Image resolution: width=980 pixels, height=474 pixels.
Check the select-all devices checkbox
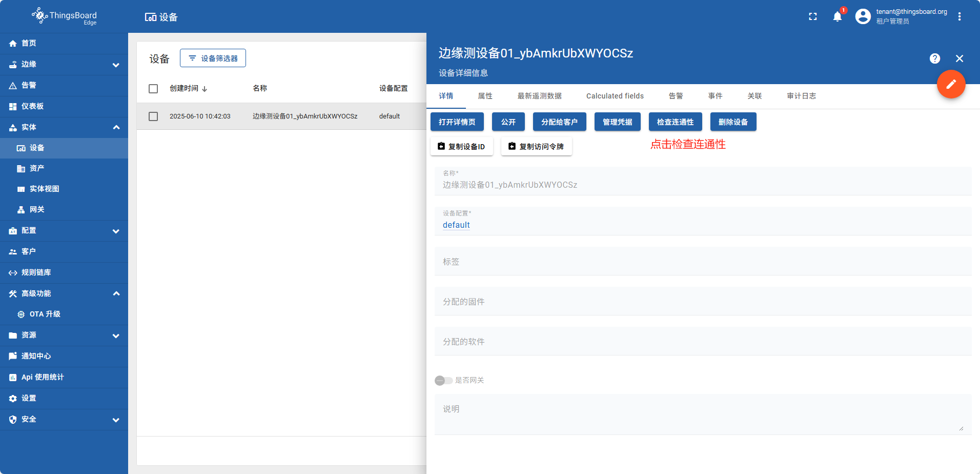[x=153, y=89]
